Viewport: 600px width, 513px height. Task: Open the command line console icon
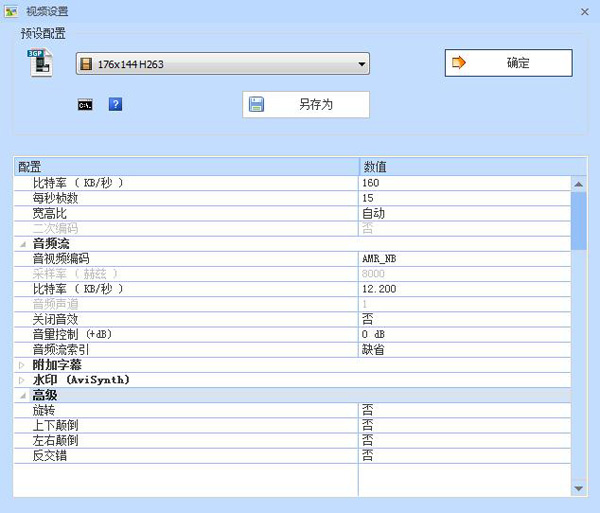tap(85, 104)
